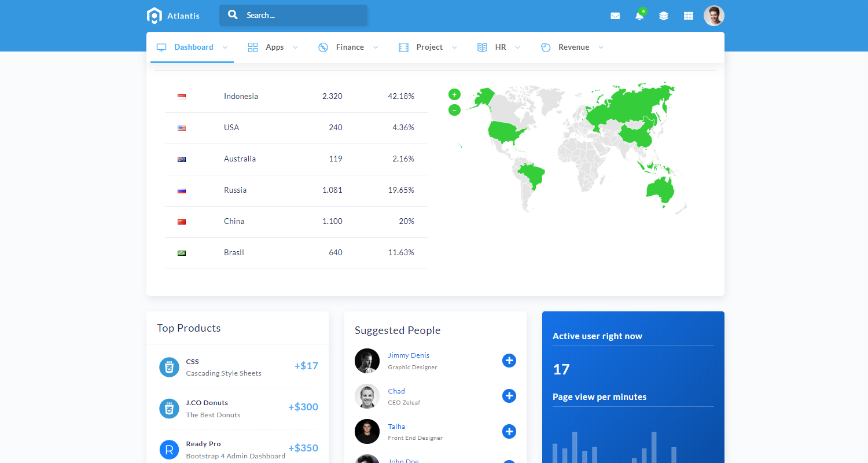
Task: Click the Apps grid icon in nav
Action: (x=253, y=47)
